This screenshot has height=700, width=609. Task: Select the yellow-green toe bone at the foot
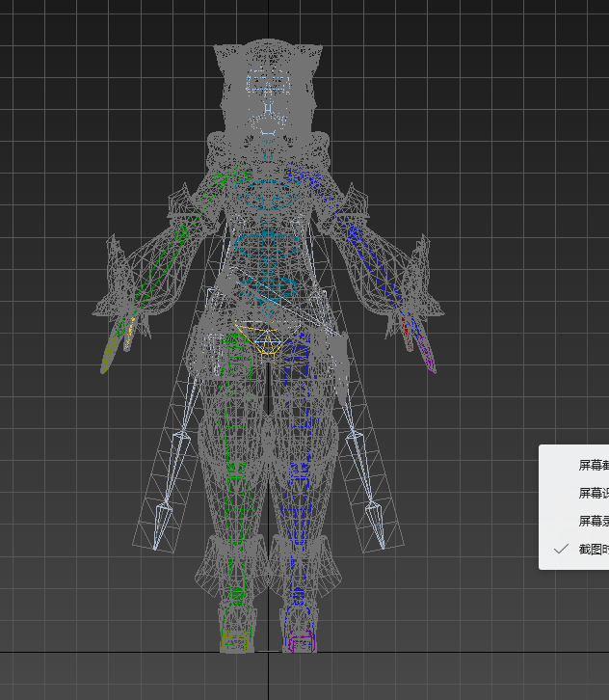tap(233, 639)
